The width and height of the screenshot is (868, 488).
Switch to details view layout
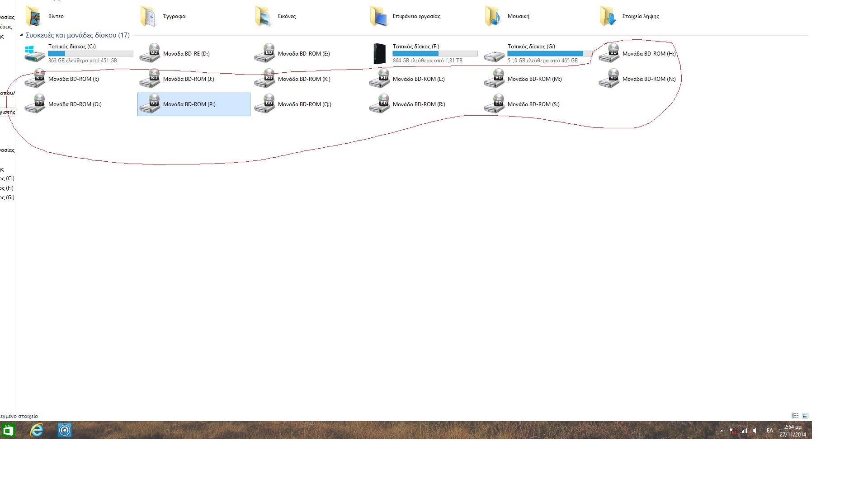795,416
